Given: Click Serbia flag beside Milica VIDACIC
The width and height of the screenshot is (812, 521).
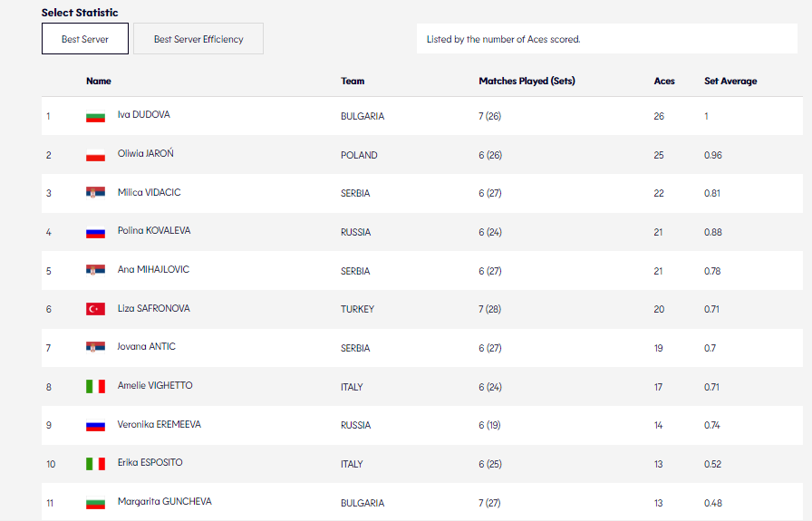Looking at the screenshot, I should pos(95,194).
